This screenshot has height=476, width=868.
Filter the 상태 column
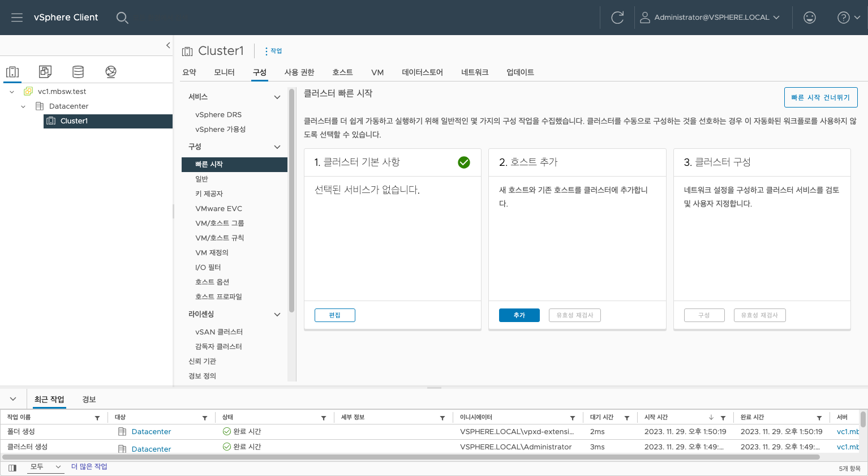[324, 418]
